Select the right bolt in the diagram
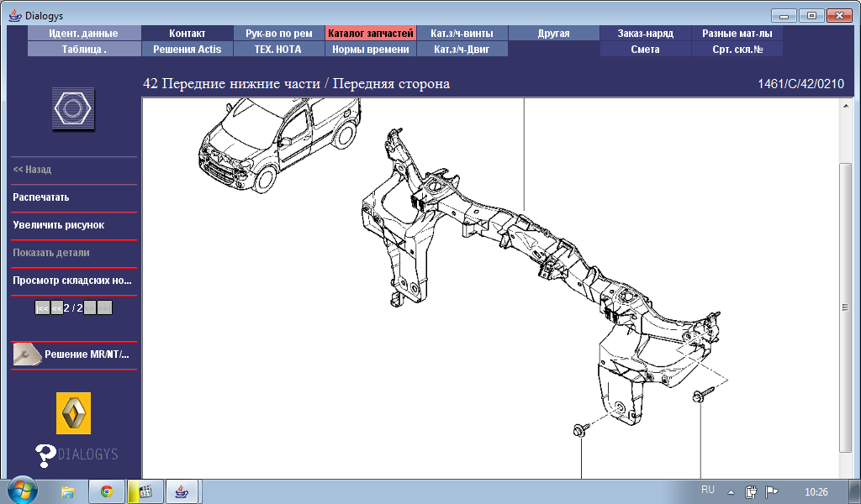The width and height of the screenshot is (861, 504). pyautogui.click(x=704, y=394)
